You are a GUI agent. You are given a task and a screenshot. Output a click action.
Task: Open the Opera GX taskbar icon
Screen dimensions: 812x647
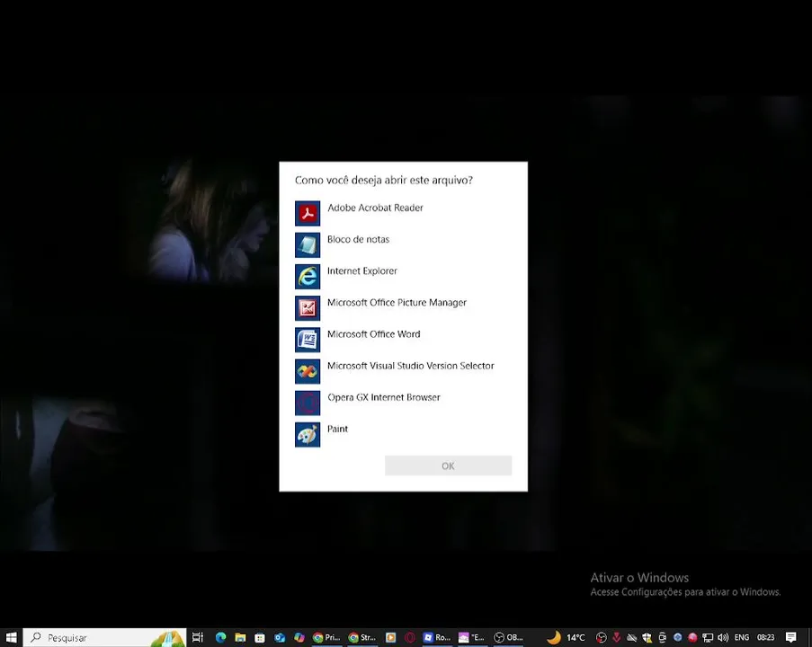point(410,637)
